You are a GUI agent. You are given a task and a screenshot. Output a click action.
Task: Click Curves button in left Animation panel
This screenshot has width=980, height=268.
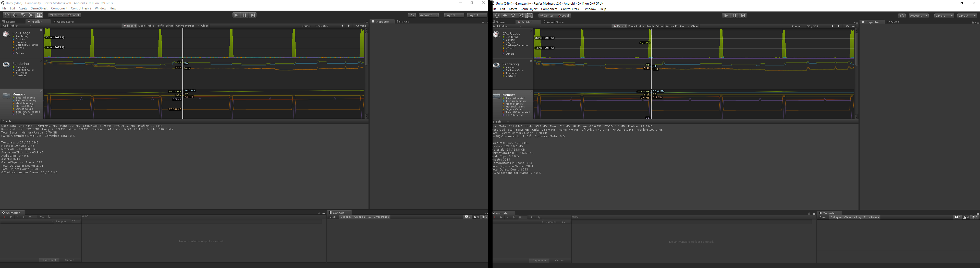point(70,260)
